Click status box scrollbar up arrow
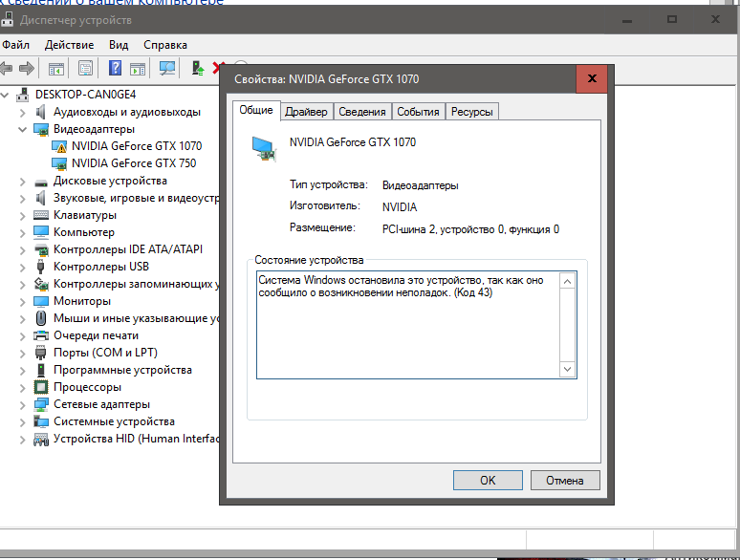 point(567,281)
